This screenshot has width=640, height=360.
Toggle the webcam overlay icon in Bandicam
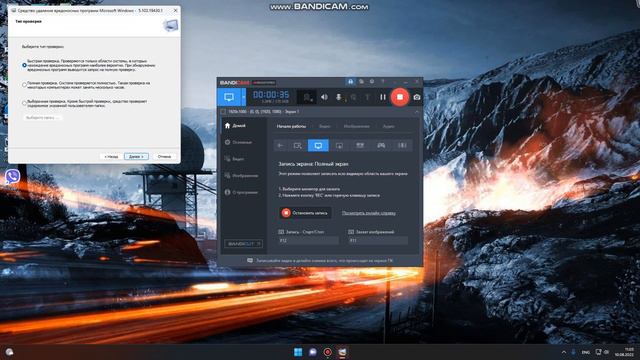[x=307, y=97]
